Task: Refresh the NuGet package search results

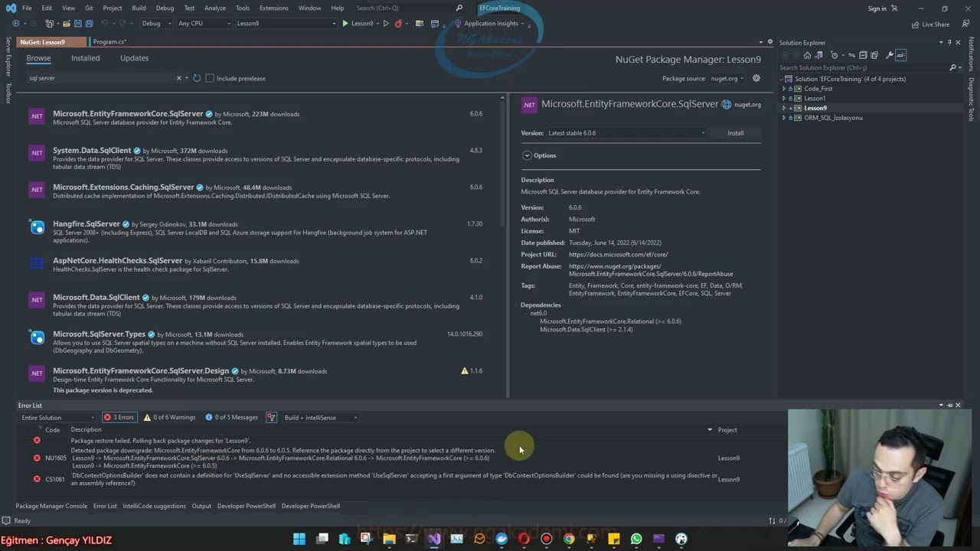Action: tap(197, 78)
